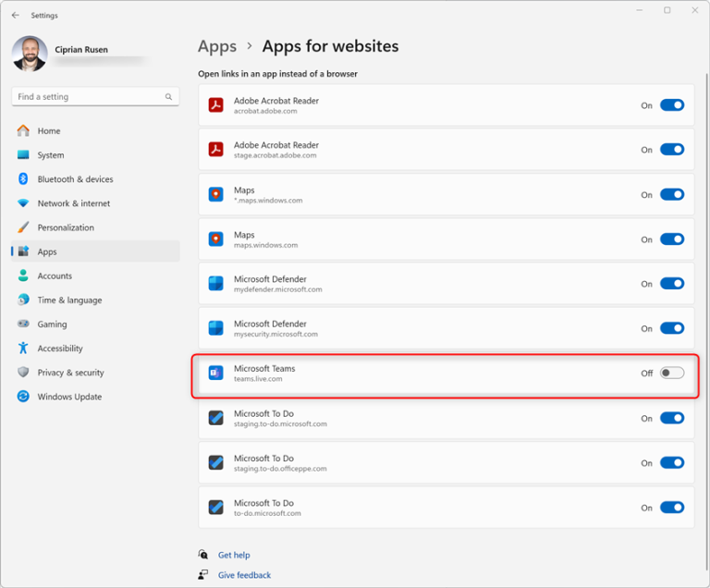The height and width of the screenshot is (588, 710).
Task: Click Defender icon for mysecurity.microsoft.com
Action: click(x=216, y=328)
